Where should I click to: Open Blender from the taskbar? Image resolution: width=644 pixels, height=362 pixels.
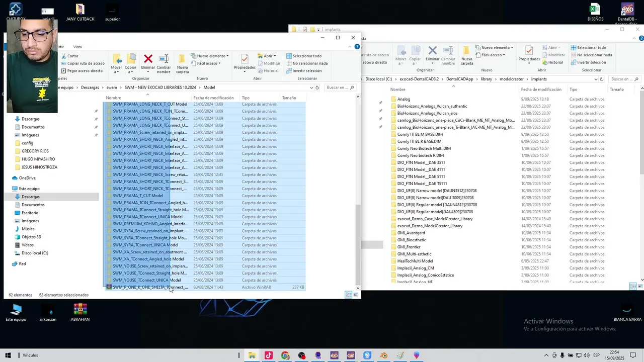(x=383, y=355)
